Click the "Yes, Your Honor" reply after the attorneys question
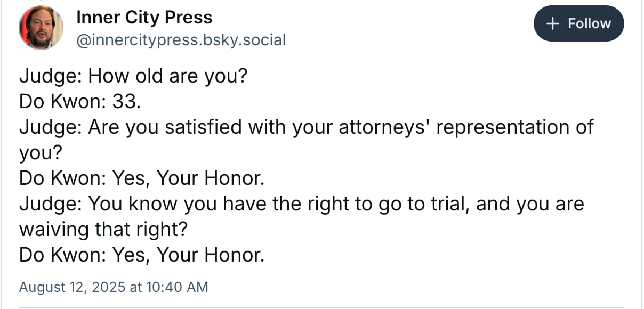 [x=142, y=178]
